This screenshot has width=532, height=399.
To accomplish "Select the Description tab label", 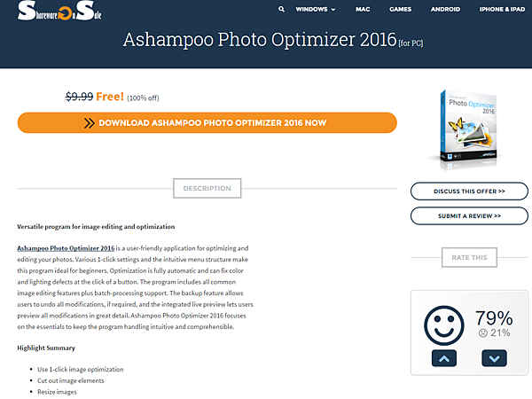I will [207, 188].
